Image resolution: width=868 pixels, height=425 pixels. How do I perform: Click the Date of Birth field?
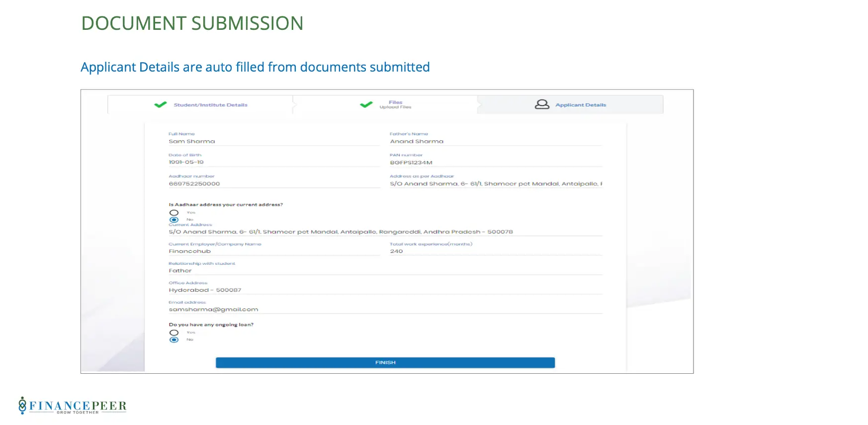[274, 162]
